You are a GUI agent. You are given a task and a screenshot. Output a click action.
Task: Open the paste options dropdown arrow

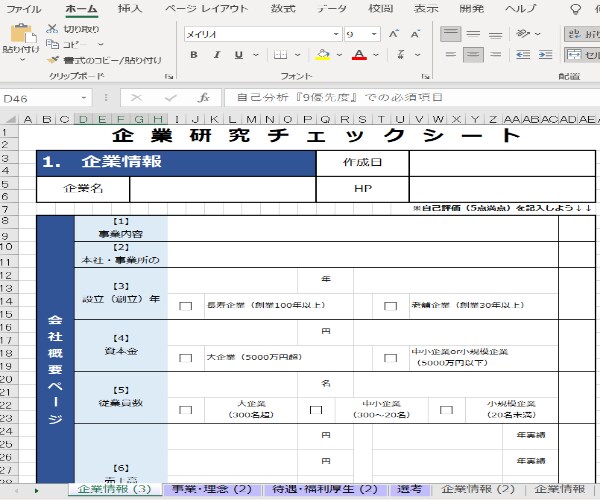click(x=22, y=59)
